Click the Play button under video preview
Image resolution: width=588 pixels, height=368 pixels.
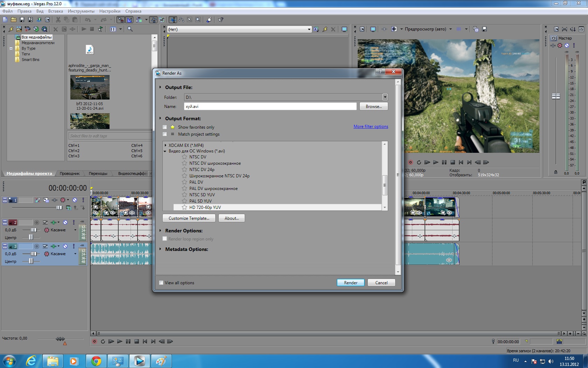436,162
